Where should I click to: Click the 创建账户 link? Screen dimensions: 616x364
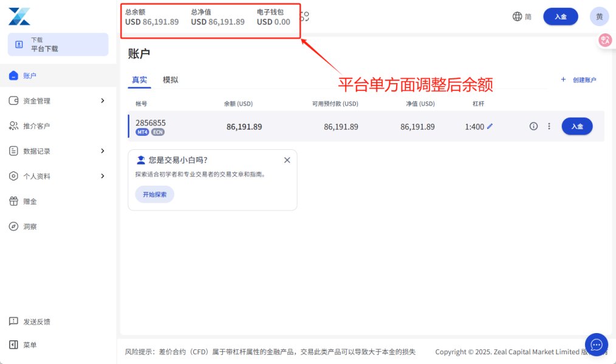(584, 79)
